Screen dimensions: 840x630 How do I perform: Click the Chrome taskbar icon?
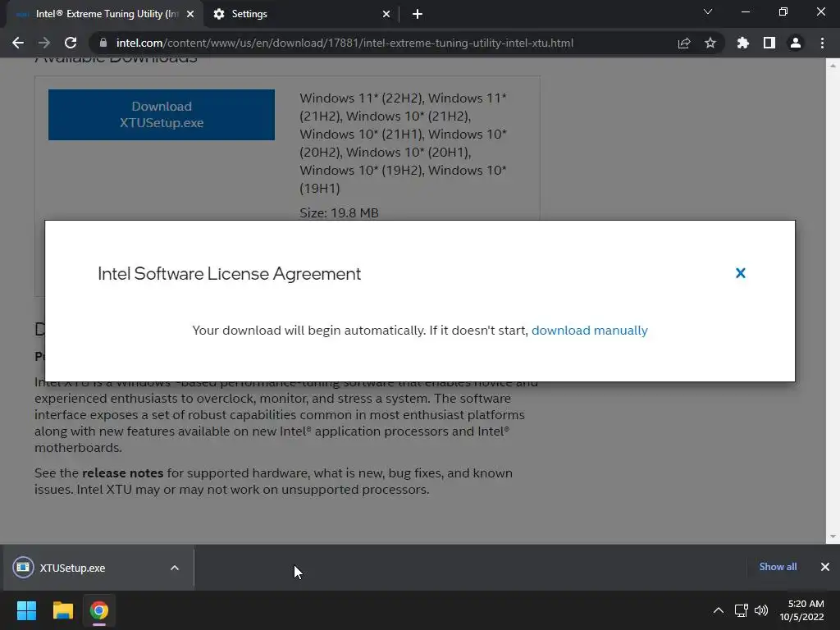coord(98,610)
